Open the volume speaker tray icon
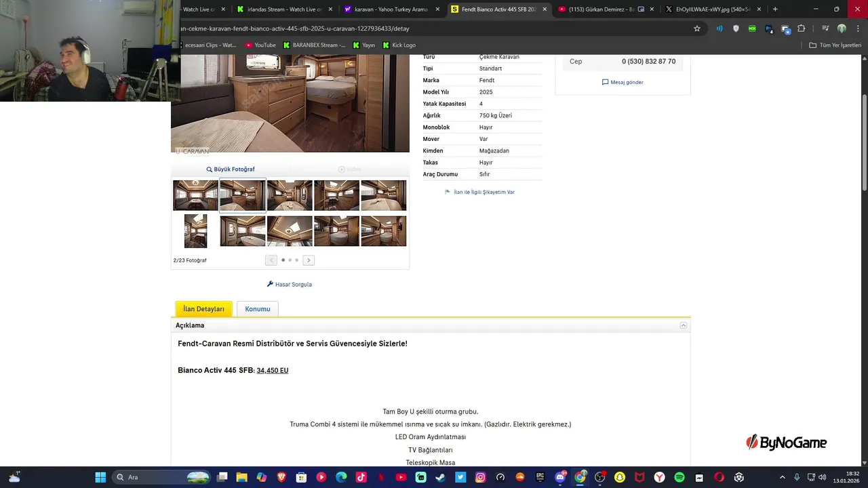Screen dimensions: 868x488 pyautogui.click(x=822, y=477)
